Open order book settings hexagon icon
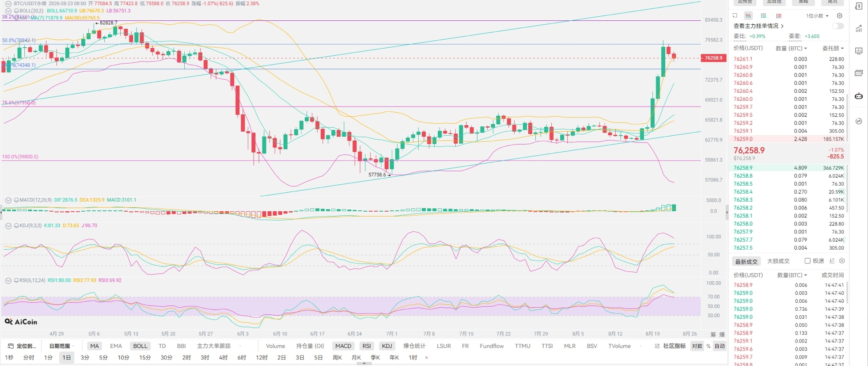Screen dimensions: 868x366 (840, 16)
